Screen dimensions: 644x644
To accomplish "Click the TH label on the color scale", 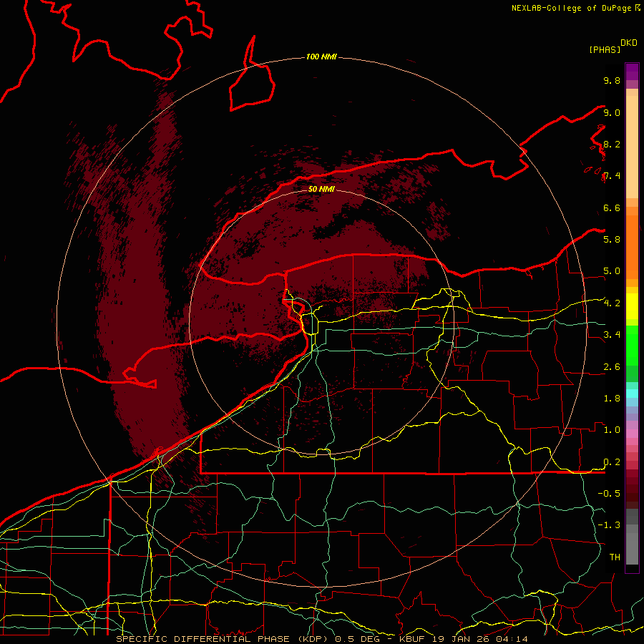I will click(x=615, y=557).
